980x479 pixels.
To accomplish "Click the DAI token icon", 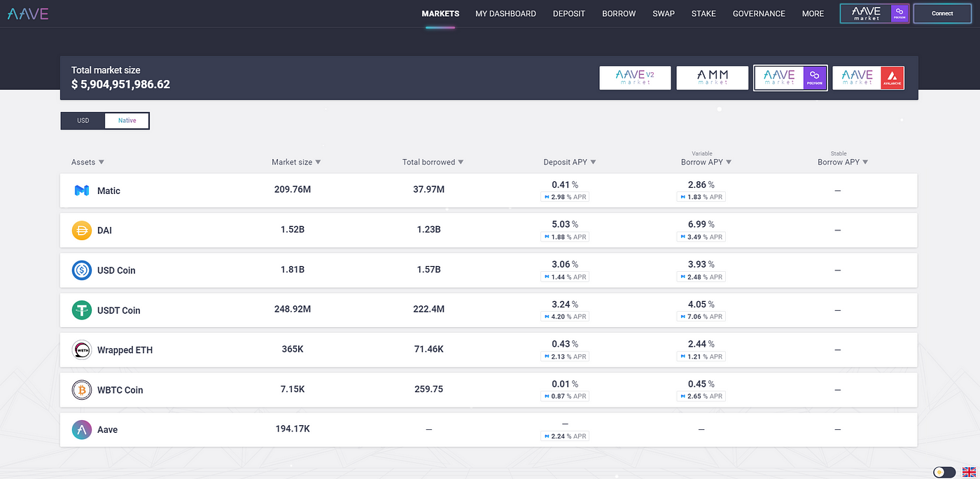I will [x=82, y=230].
